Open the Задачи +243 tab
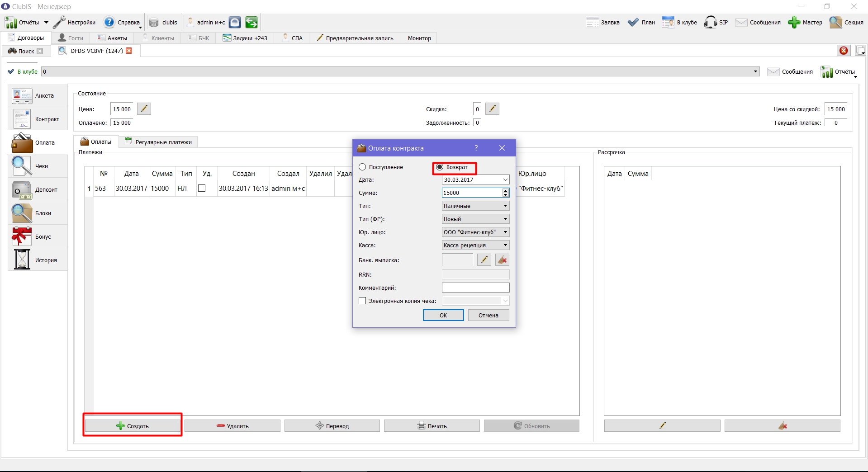The height and width of the screenshot is (472, 868). pyautogui.click(x=245, y=38)
